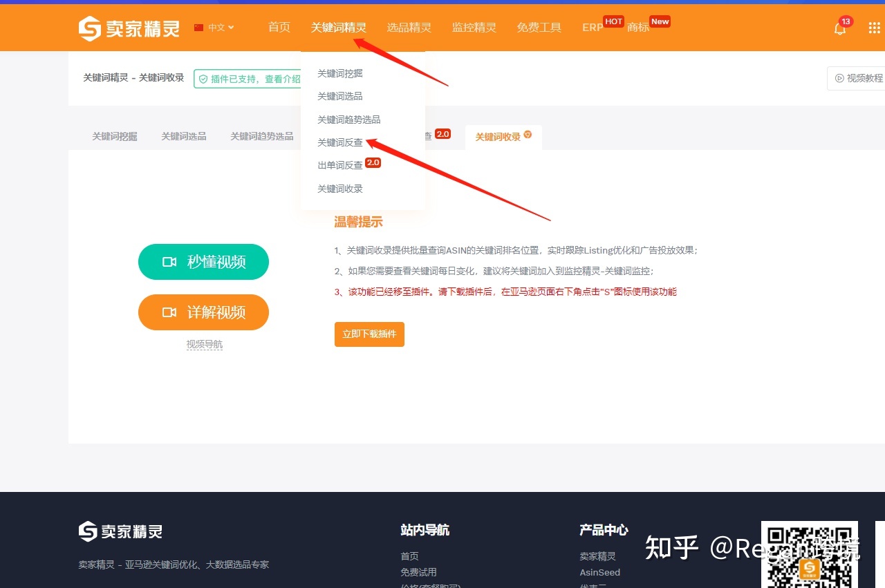The image size is (885, 588).
Task: Open the 商标 item marked New
Action: click(638, 28)
